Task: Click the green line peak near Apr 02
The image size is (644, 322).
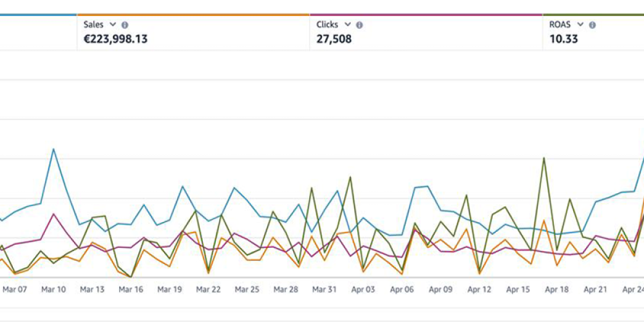Action: pyautogui.click(x=350, y=177)
